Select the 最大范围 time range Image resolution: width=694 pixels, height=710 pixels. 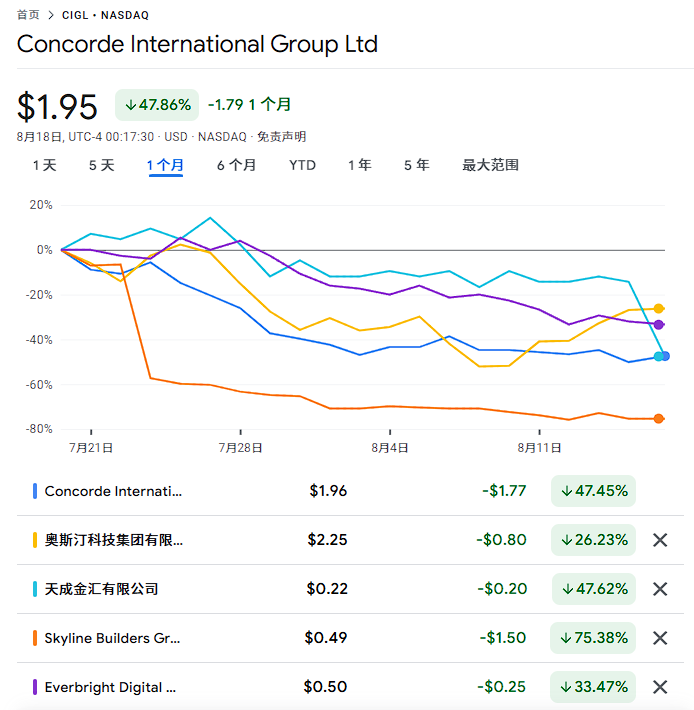tap(490, 165)
